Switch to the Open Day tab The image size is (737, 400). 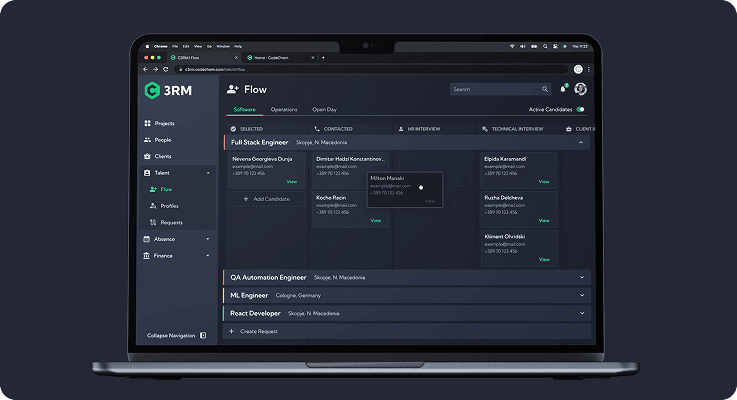point(324,110)
